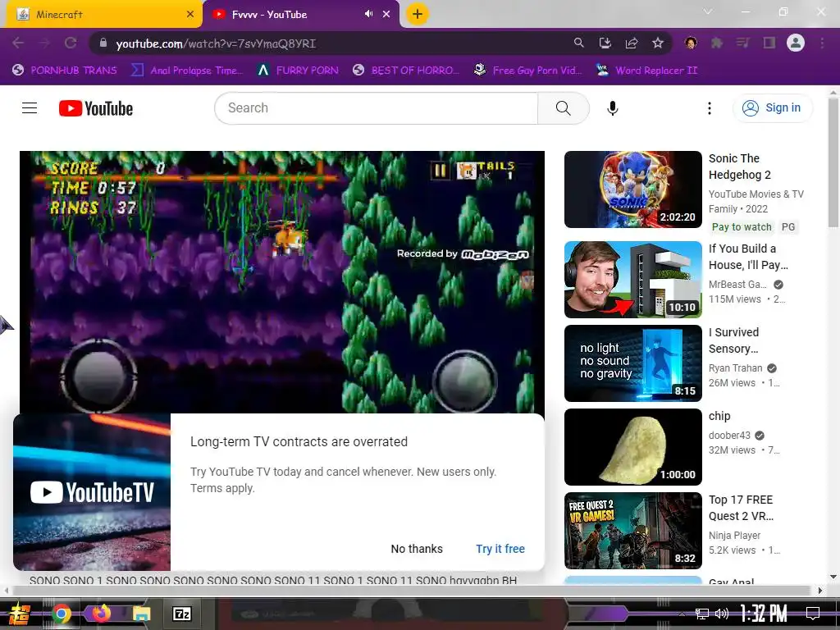Share this page icon in address bar
This screenshot has height=630, width=840.
pos(632,43)
